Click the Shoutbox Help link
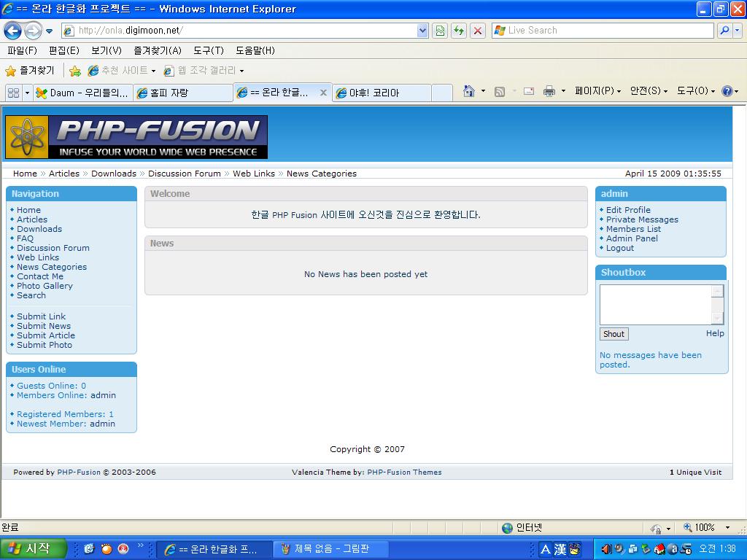The width and height of the screenshot is (747, 560). [x=715, y=333]
